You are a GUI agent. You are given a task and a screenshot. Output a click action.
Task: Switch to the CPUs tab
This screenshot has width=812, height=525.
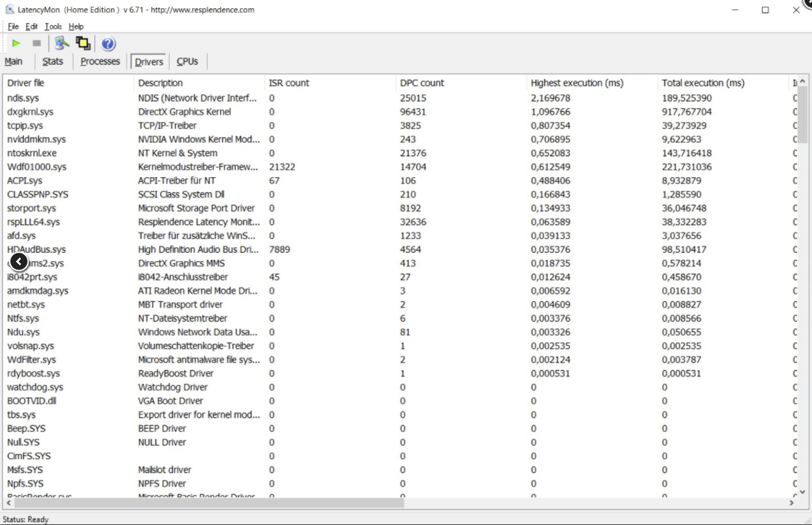(187, 61)
